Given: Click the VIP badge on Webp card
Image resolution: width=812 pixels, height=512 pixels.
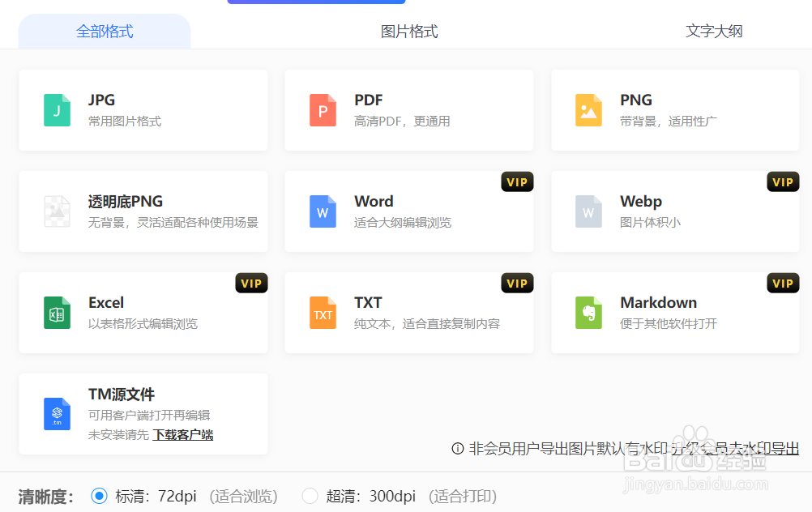Looking at the screenshot, I should click(783, 182).
